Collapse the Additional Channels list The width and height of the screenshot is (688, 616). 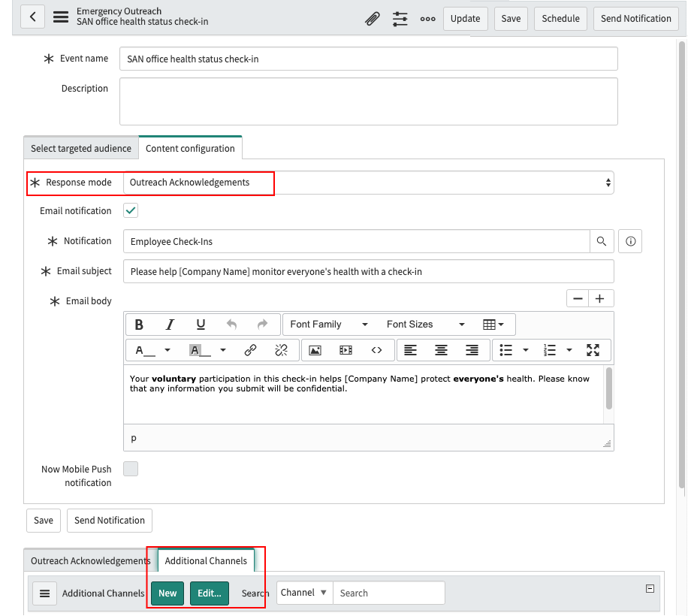(x=650, y=589)
